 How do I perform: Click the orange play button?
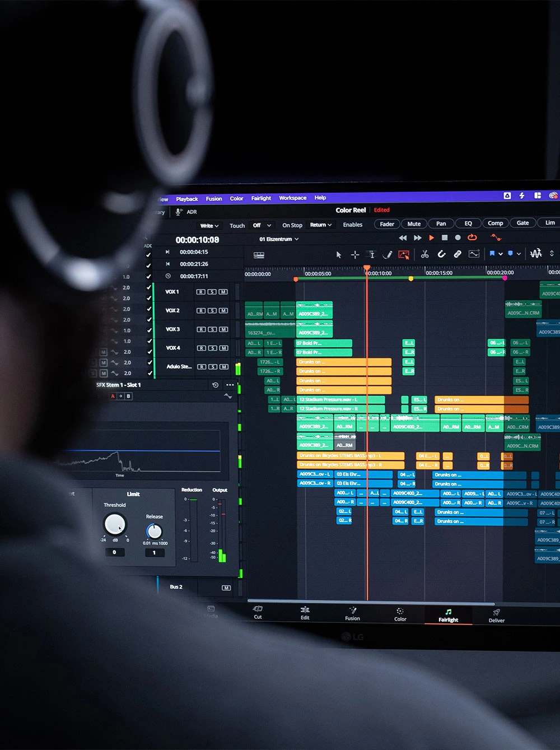(431, 238)
